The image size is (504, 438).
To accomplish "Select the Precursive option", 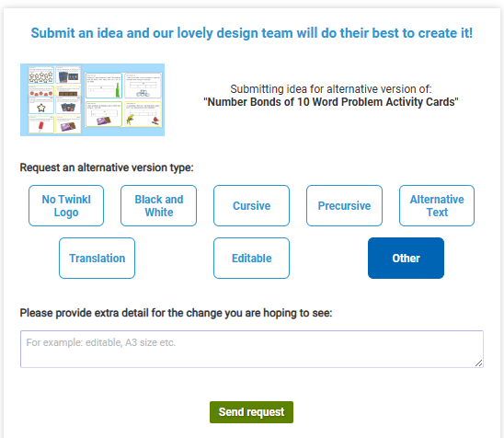I will 344,206.
